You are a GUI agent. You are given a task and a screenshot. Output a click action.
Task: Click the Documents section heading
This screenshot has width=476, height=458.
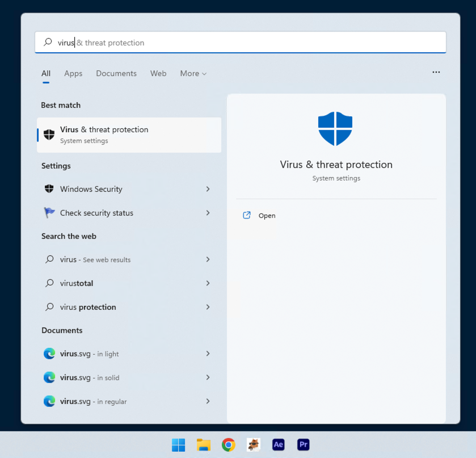(62, 330)
